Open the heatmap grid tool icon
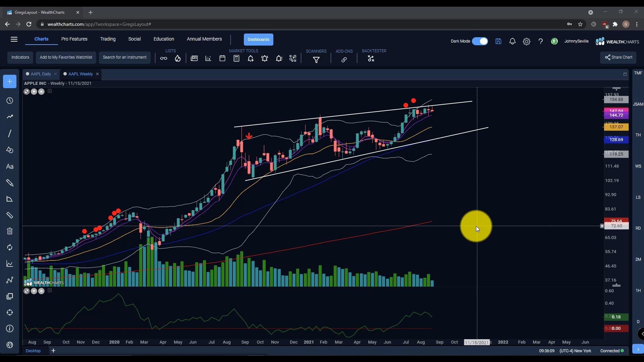 coord(293,59)
